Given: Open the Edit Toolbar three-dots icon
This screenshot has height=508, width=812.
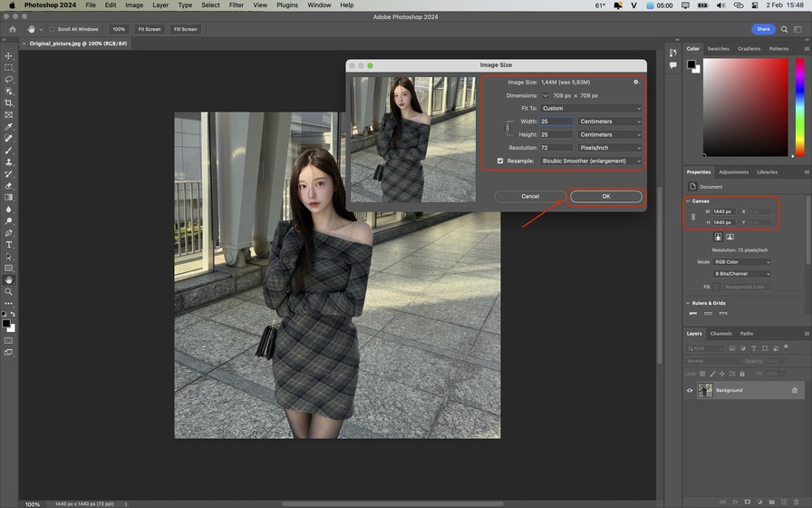Looking at the screenshot, I should [x=9, y=304].
